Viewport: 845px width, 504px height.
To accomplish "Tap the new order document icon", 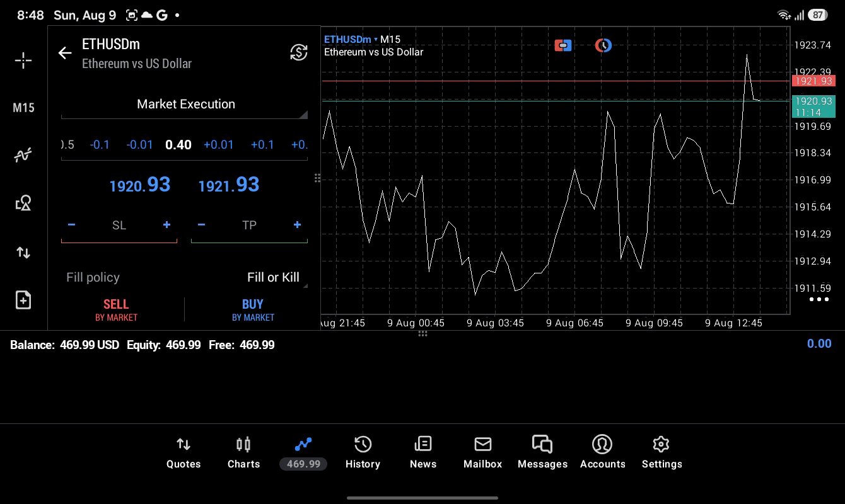I will click(23, 300).
